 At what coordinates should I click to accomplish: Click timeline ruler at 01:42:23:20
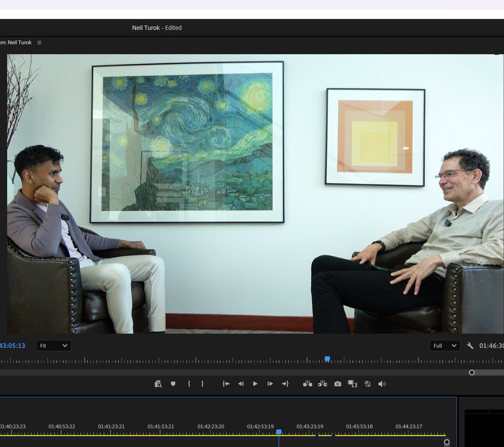point(211,426)
